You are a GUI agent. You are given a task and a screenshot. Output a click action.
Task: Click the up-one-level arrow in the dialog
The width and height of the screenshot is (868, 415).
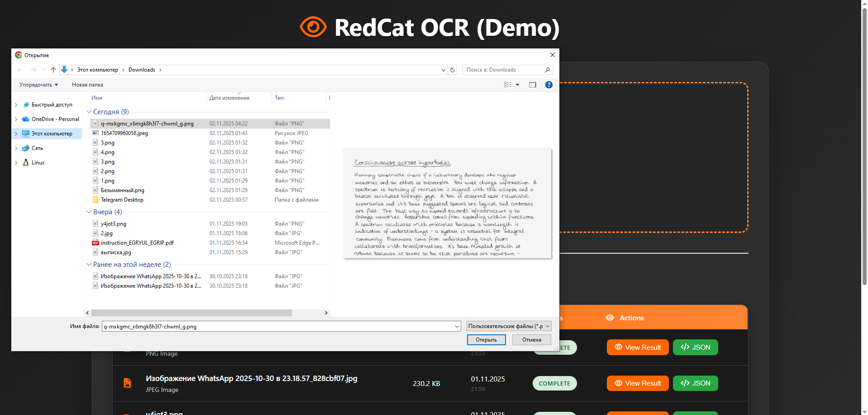[53, 70]
